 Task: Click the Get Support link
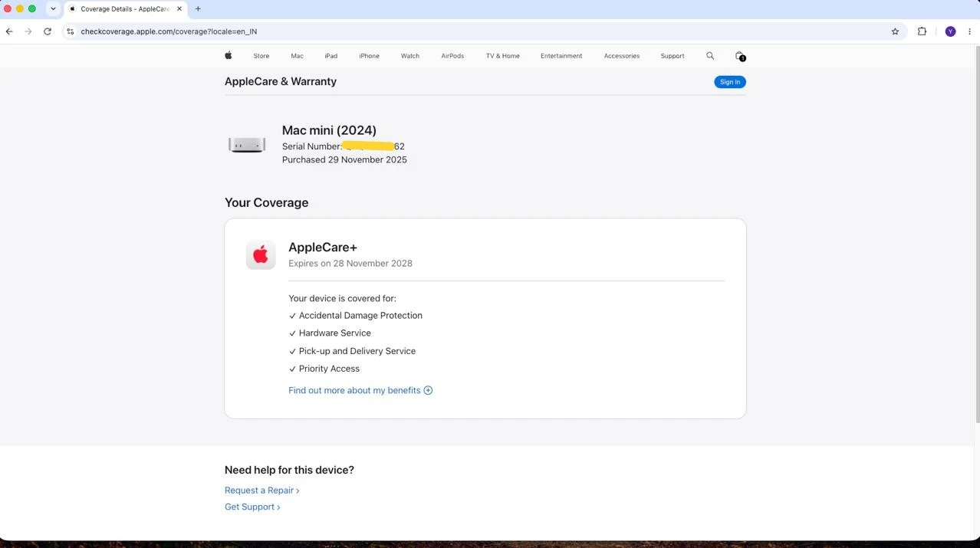(252, 507)
